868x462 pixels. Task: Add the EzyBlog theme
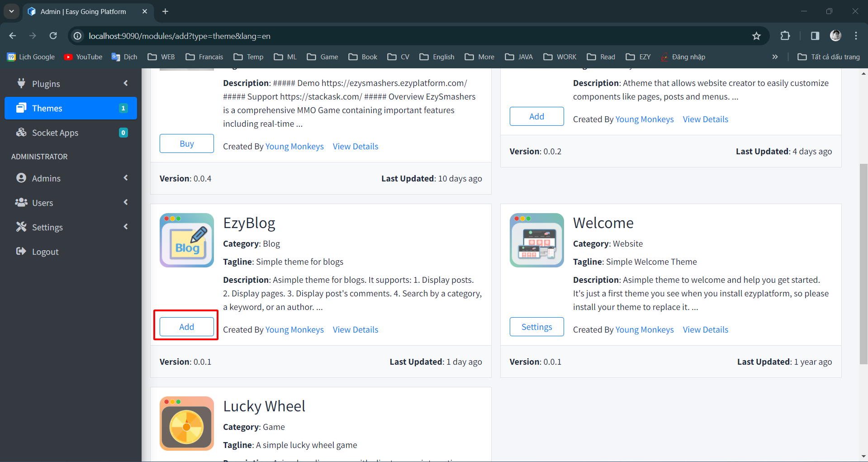click(186, 327)
